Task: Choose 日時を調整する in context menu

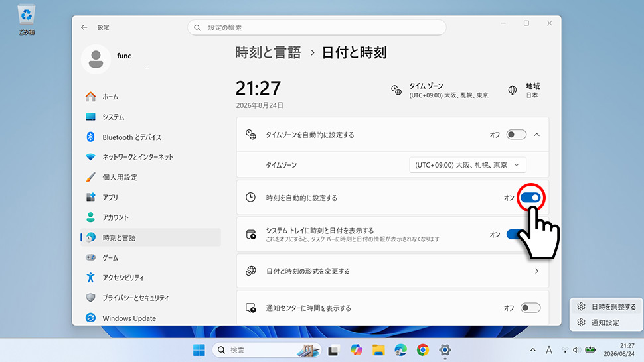Action: [607, 307]
